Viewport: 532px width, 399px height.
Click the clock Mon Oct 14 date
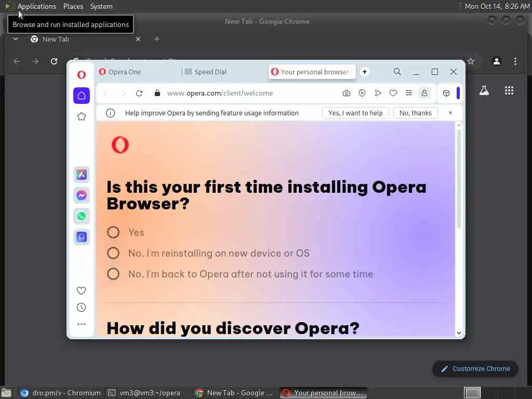[497, 6]
